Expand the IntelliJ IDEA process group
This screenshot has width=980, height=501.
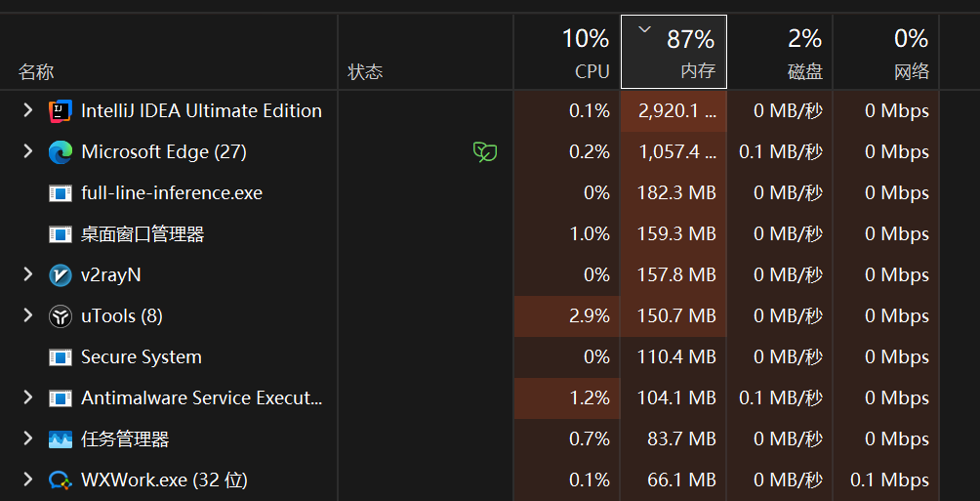click(28, 111)
